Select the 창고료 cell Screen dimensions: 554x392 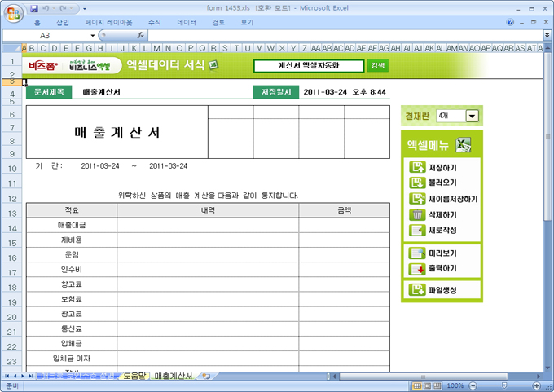point(72,284)
